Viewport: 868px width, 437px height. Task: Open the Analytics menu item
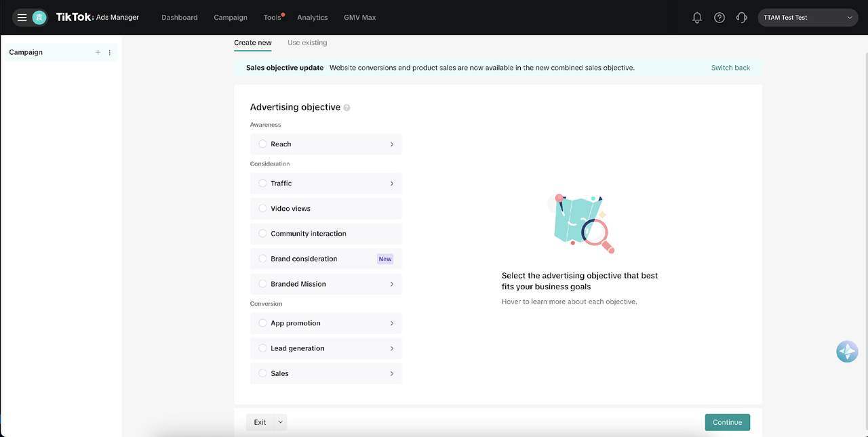(312, 18)
